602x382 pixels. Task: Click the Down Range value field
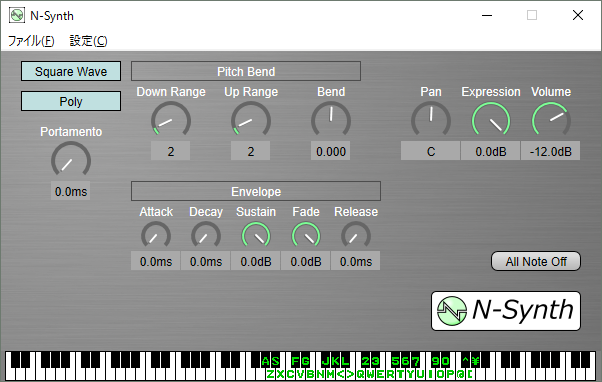pos(171,151)
